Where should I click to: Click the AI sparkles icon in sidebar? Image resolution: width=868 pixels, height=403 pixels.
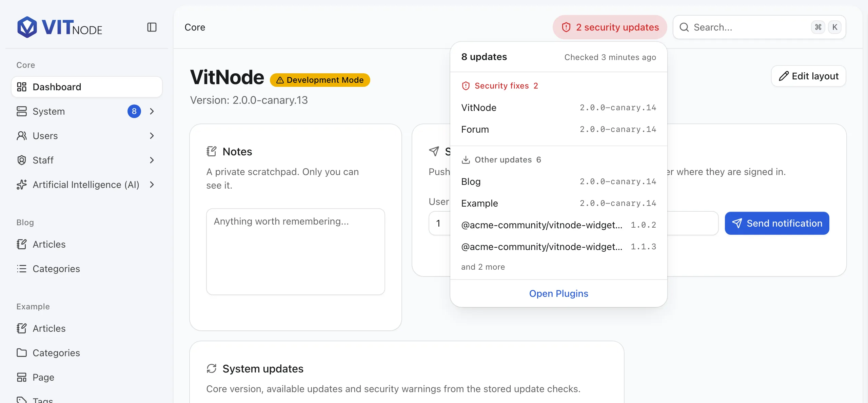click(22, 185)
